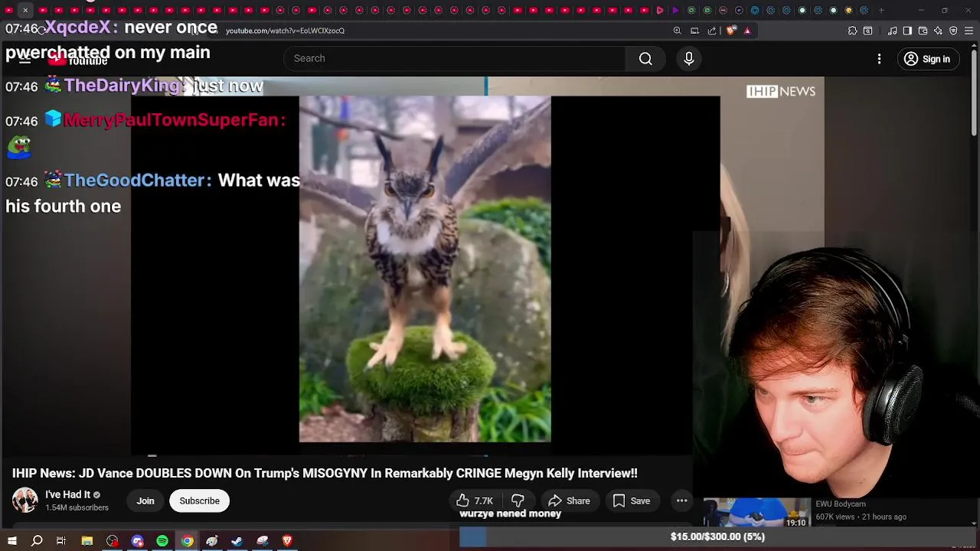Open a new browser tab with plus

(x=881, y=11)
